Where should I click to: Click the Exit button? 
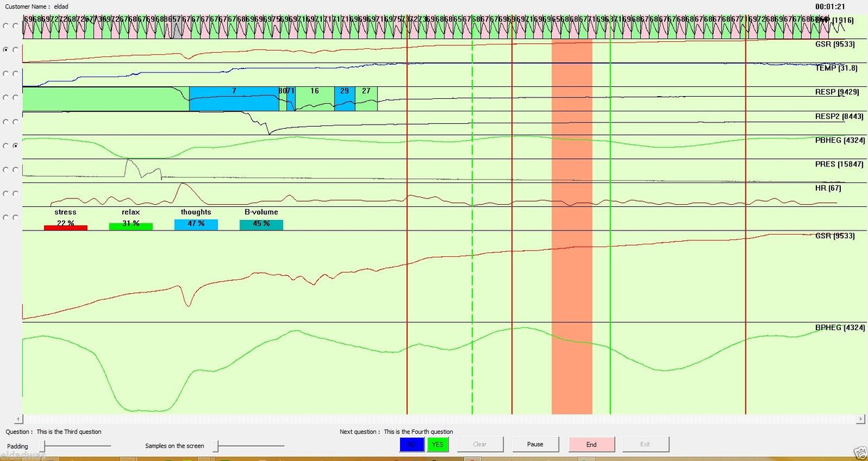coord(645,444)
